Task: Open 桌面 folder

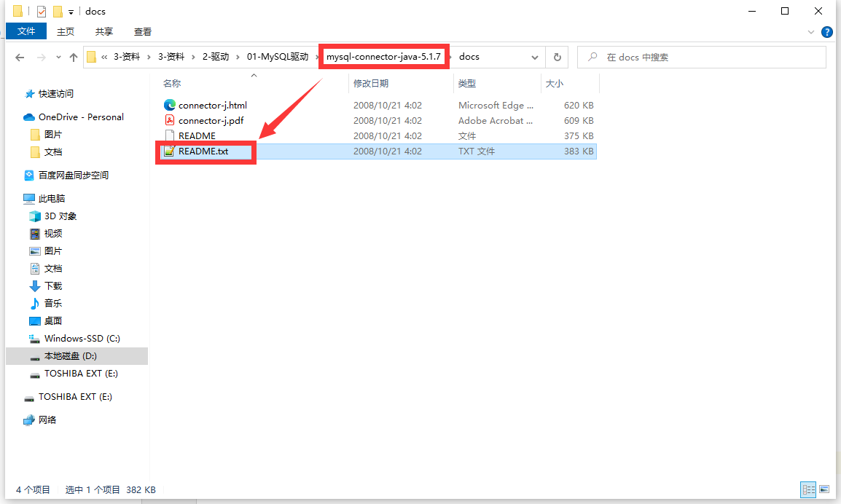Action: pyautogui.click(x=53, y=321)
